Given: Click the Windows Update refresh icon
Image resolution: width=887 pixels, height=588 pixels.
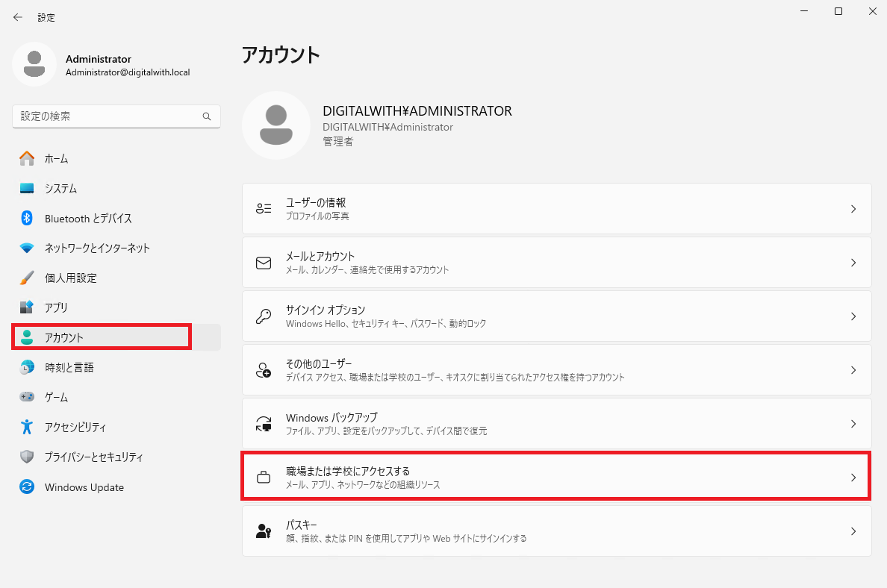Looking at the screenshot, I should pos(27,487).
